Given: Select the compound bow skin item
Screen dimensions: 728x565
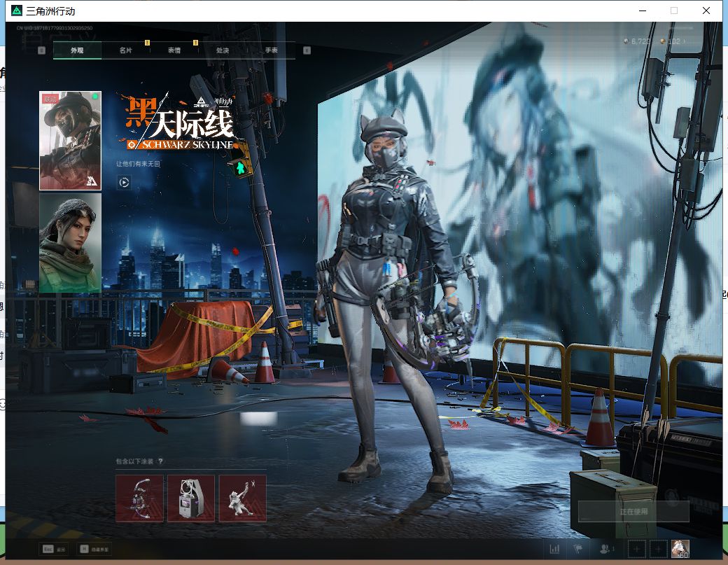Looking at the screenshot, I should tap(139, 498).
